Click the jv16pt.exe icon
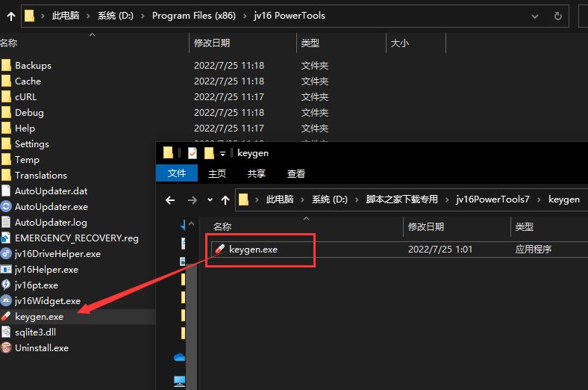Image resolution: width=588 pixels, height=390 pixels. 6,285
